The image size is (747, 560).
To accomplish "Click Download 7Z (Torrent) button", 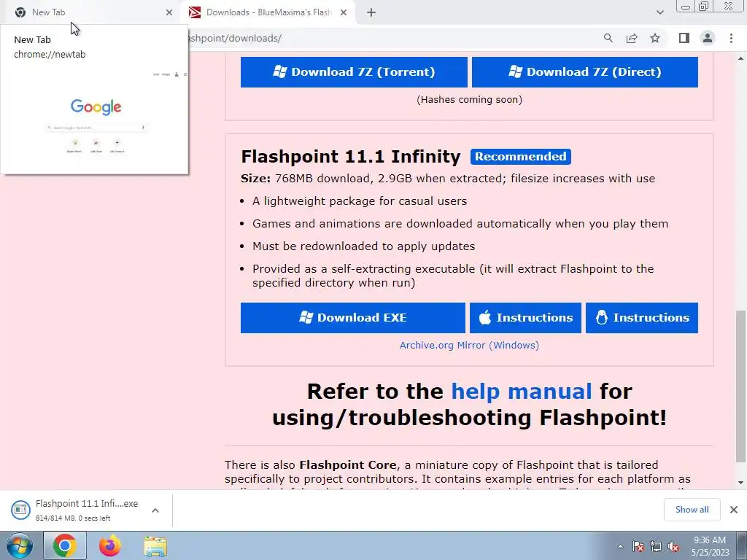I will point(354,72).
